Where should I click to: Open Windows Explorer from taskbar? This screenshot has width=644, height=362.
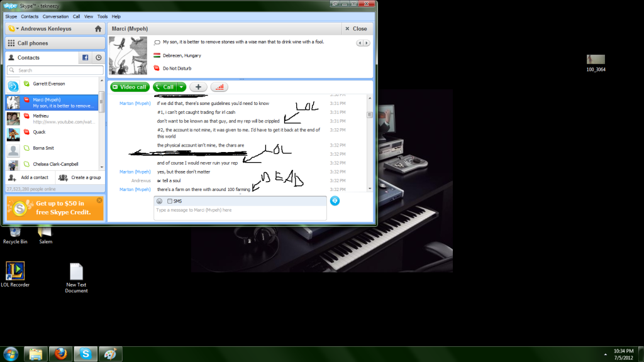point(36,354)
